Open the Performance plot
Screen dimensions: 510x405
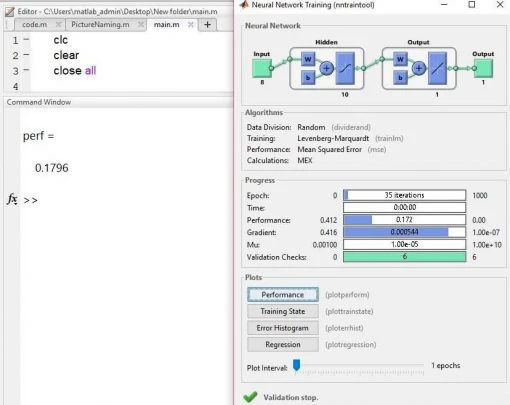[x=283, y=295]
